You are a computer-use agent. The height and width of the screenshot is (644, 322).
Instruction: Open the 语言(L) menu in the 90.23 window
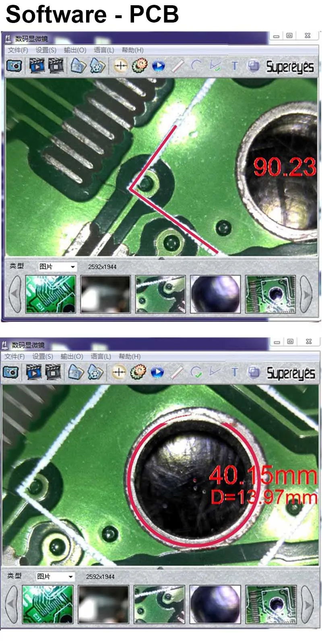pos(104,50)
